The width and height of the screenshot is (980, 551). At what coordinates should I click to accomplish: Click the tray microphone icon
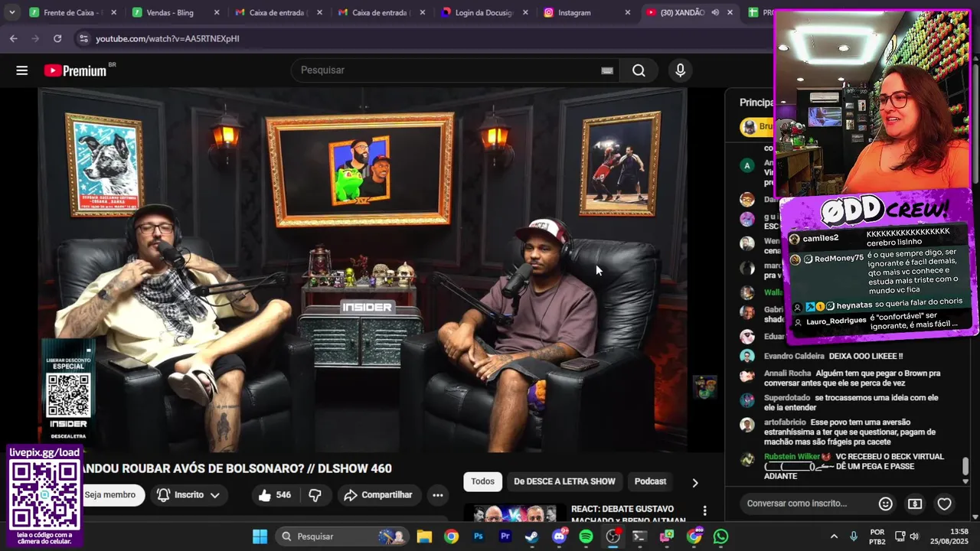(x=854, y=536)
